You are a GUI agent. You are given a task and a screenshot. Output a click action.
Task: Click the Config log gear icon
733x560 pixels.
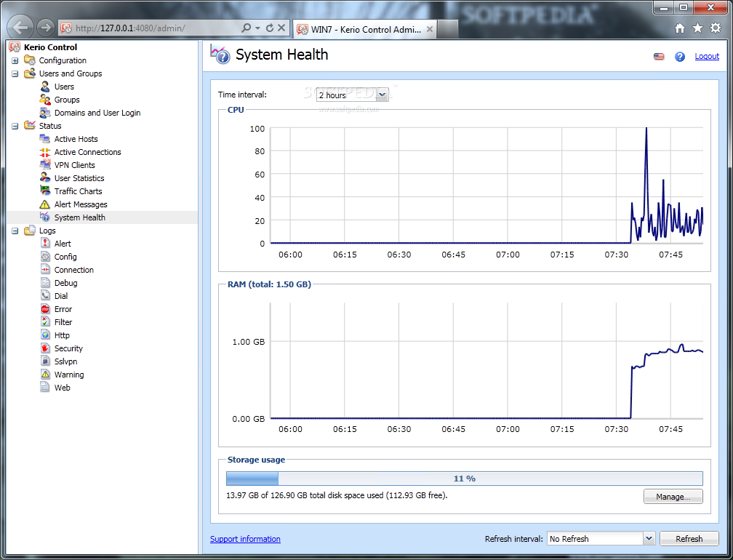[45, 257]
